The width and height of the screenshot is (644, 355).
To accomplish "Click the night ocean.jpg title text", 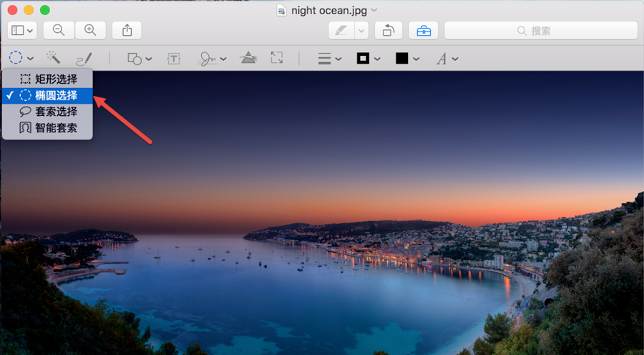I will (329, 11).
